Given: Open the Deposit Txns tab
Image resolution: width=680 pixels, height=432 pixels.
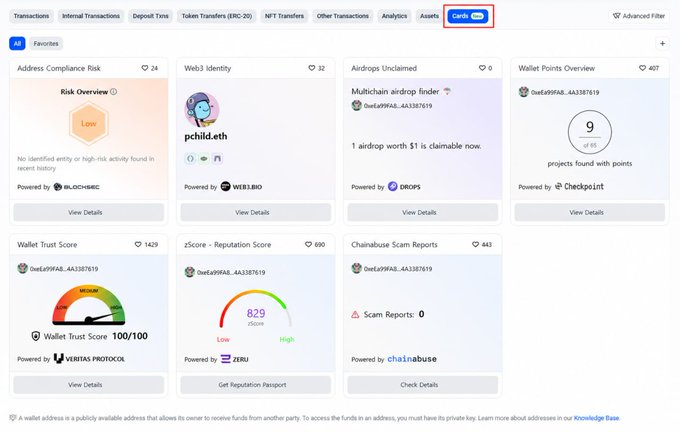Looking at the screenshot, I should point(150,16).
